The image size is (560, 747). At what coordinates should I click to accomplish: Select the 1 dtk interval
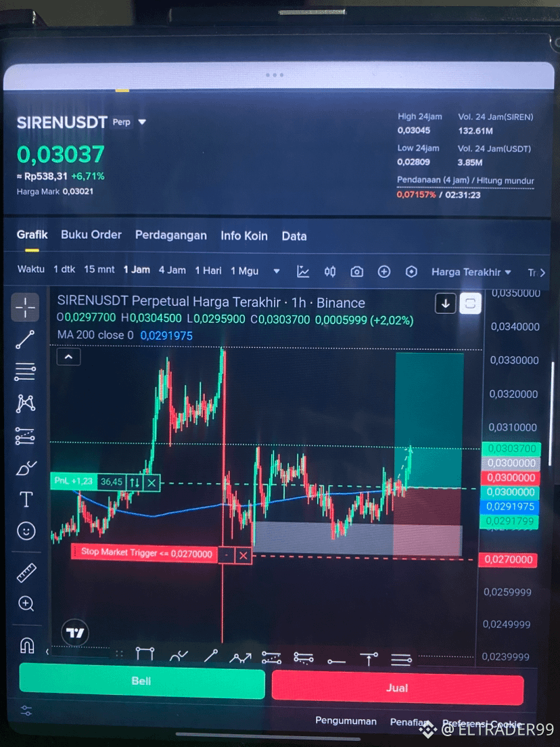[64, 269]
